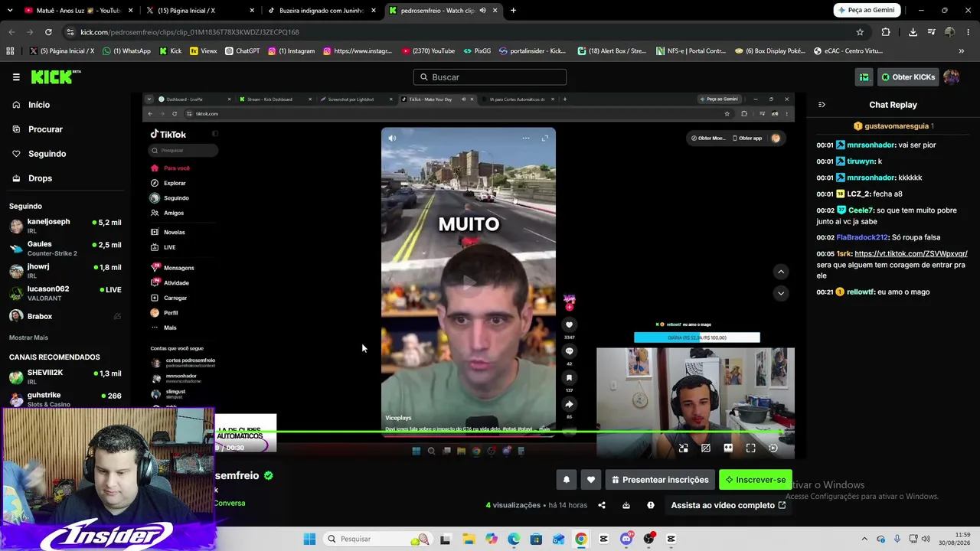Open File Explorer from the taskbar
Viewport: 980px width, 551px height.
click(x=468, y=539)
